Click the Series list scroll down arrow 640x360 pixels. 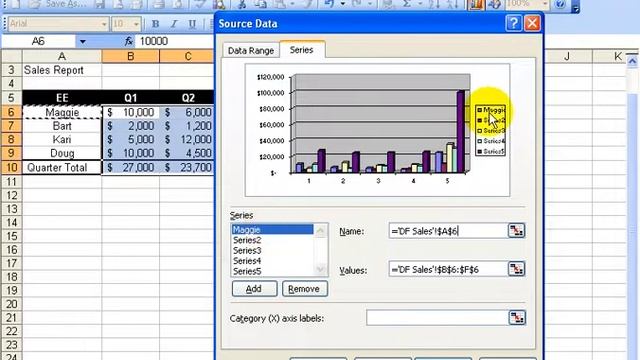point(320,269)
